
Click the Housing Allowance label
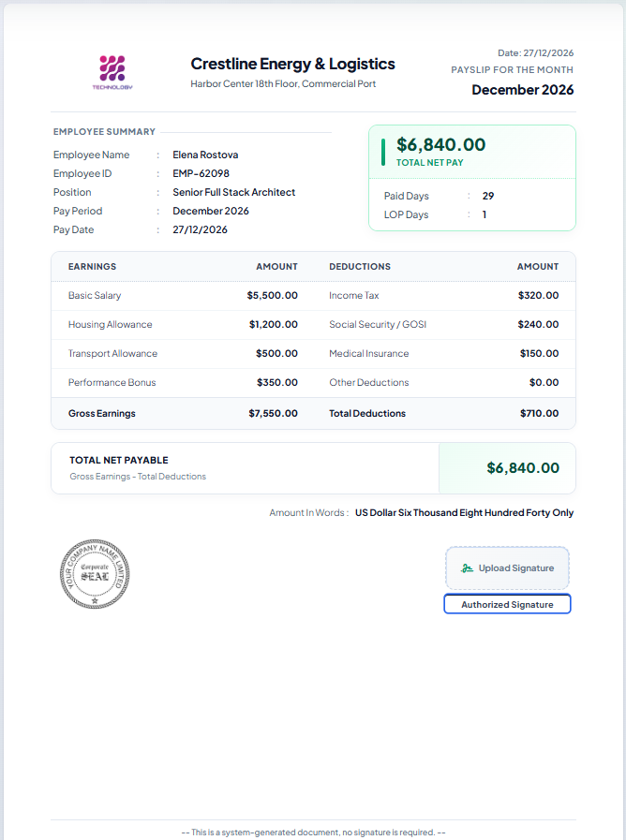(x=111, y=324)
